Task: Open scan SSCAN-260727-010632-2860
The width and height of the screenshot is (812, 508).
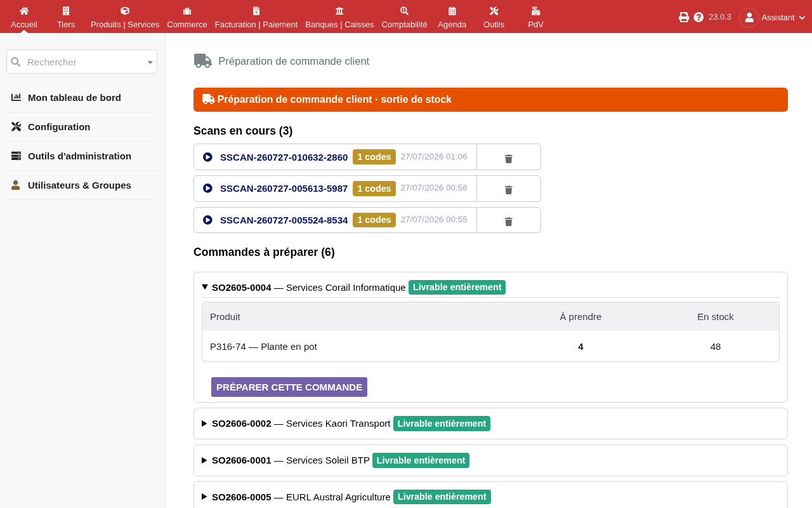Action: coord(284,157)
